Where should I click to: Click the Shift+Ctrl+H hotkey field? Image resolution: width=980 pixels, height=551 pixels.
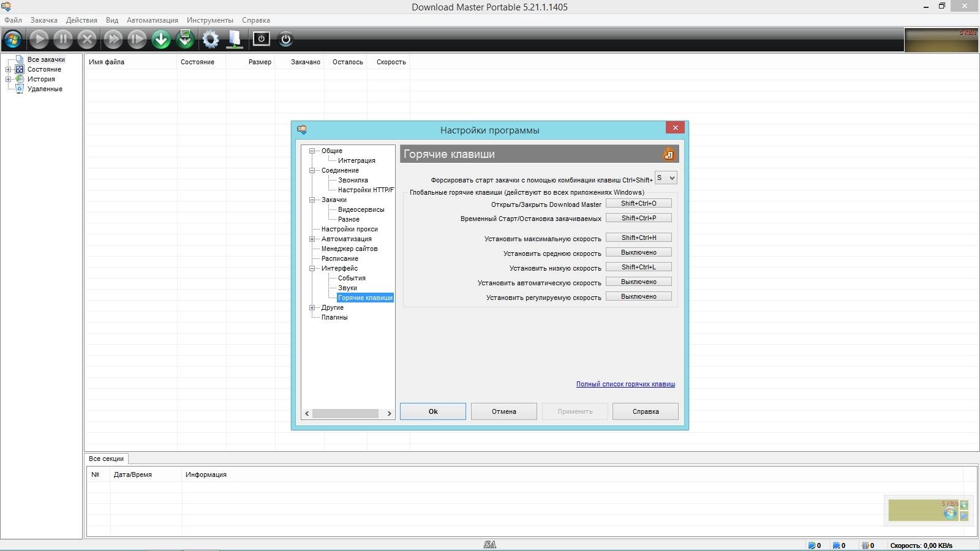click(639, 238)
